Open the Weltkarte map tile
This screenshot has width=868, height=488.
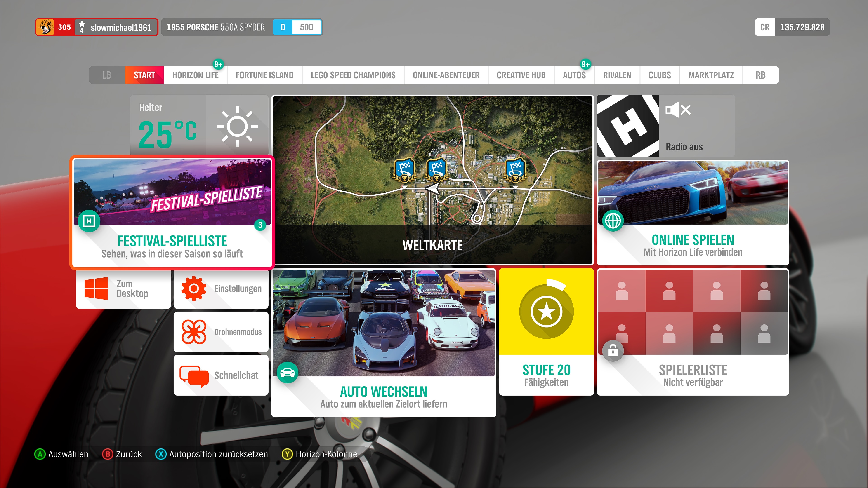[432, 180]
